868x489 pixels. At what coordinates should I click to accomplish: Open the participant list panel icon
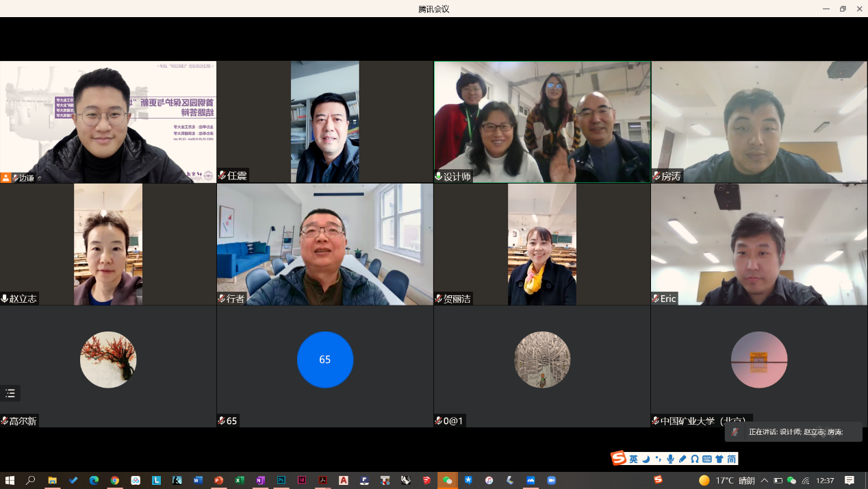tap(10, 393)
